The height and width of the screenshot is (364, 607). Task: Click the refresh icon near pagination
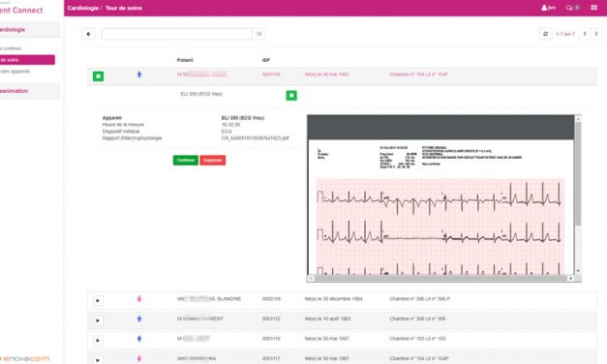click(545, 34)
